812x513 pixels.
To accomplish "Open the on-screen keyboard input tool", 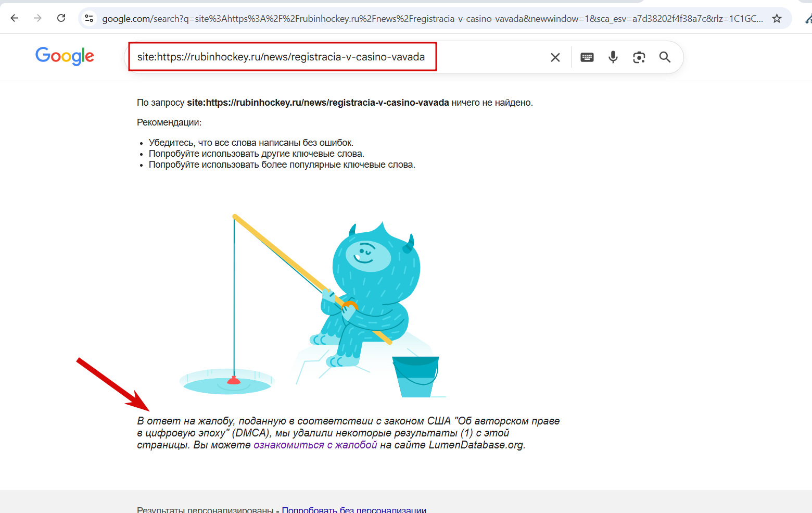I will click(x=587, y=57).
